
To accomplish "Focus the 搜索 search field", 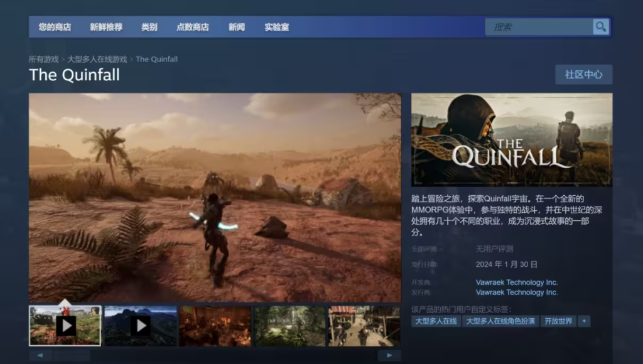I will coord(539,27).
